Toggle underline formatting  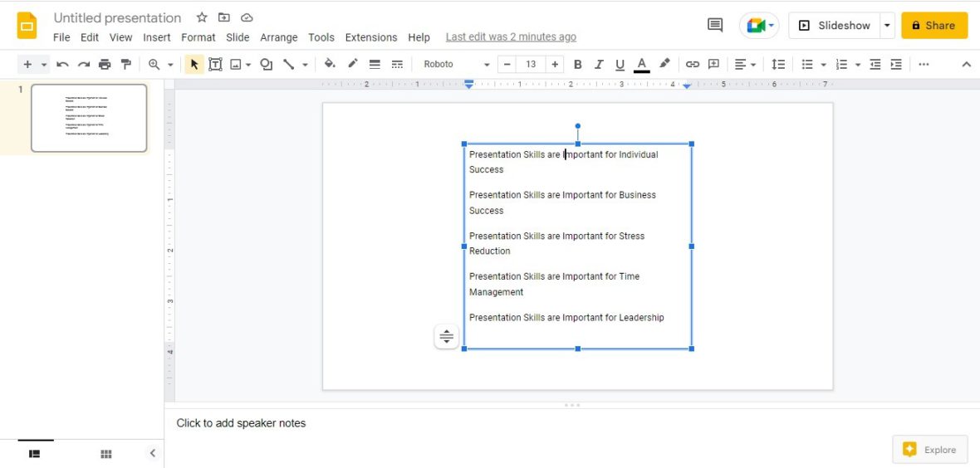click(x=620, y=64)
